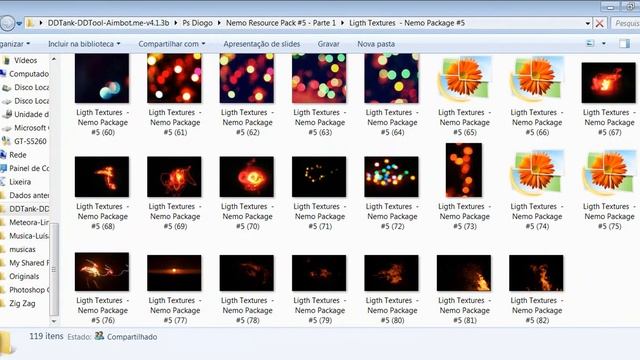Open Compartilhar com menu
Image resolution: width=640 pixels, height=360 pixels.
click(172, 44)
